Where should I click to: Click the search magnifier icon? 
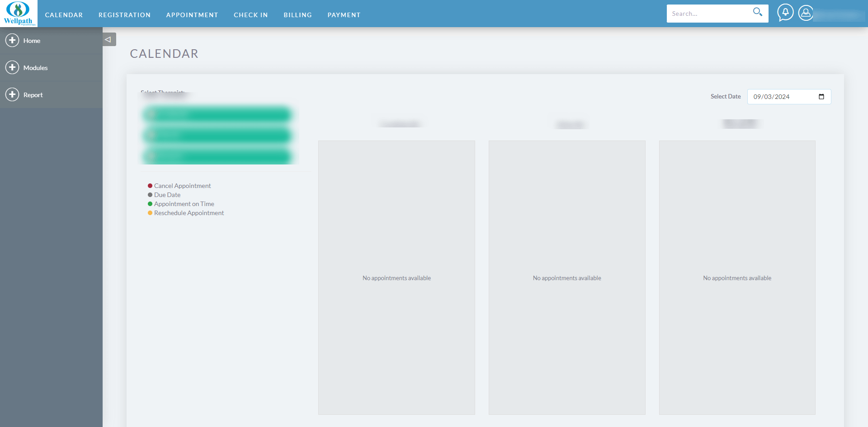click(x=758, y=12)
